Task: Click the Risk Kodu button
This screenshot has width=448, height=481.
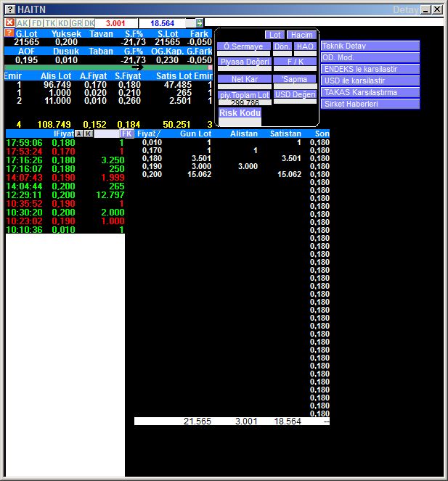Action: click(x=240, y=113)
